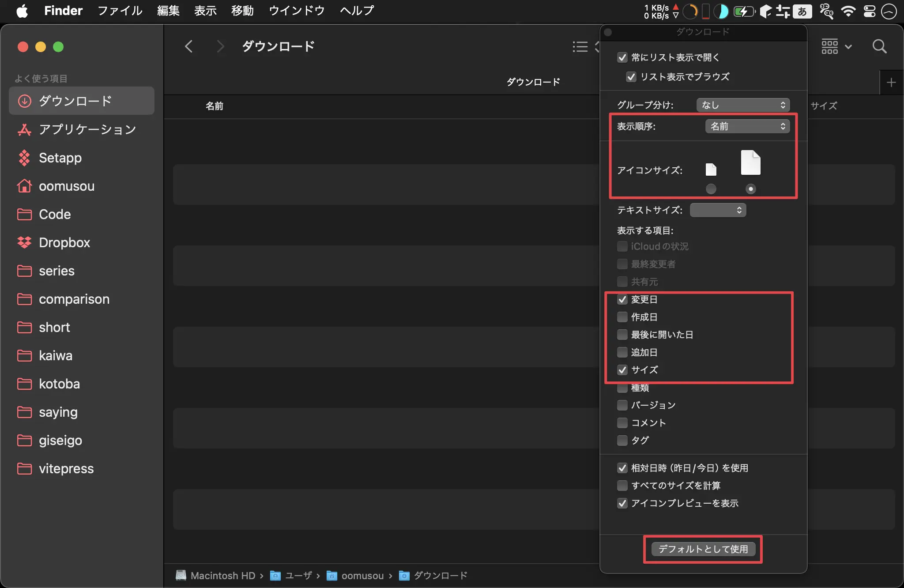Image resolution: width=904 pixels, height=588 pixels.
Task: Select the comparison folder
Action: coord(82,299)
